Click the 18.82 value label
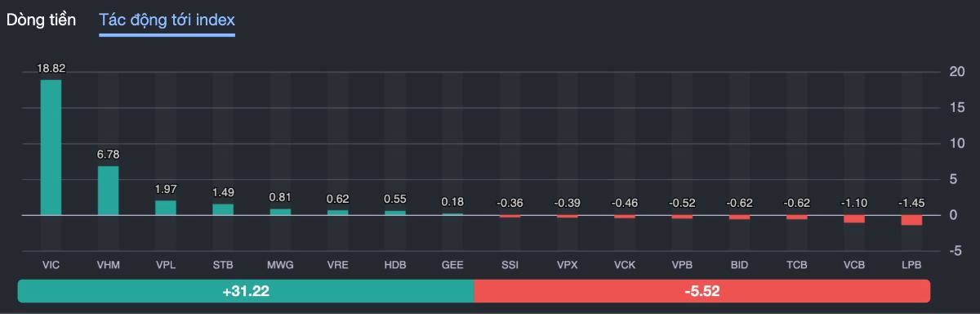 (x=51, y=69)
